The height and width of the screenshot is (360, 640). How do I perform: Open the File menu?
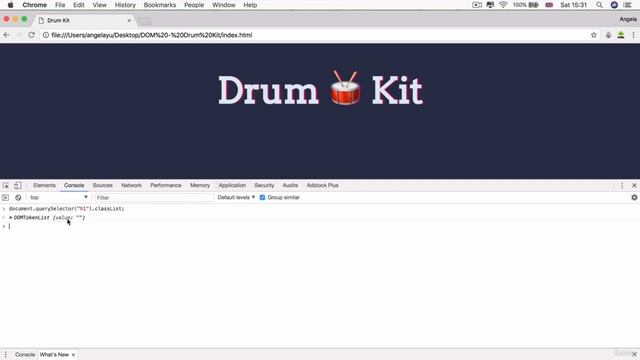pos(60,5)
